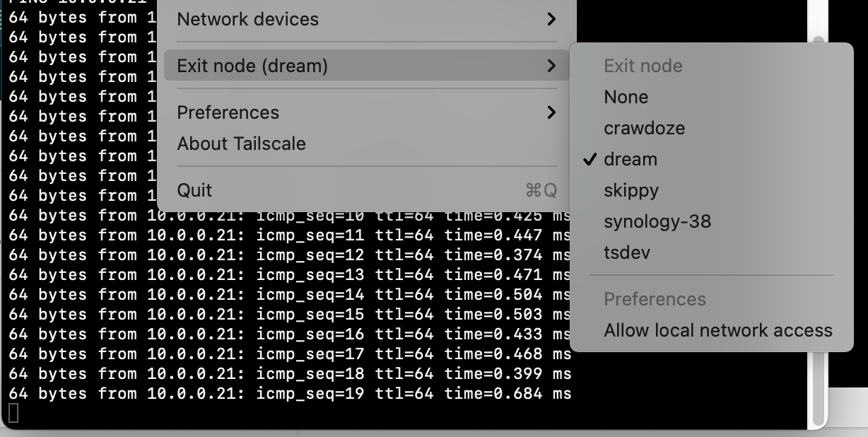Enable Allow local network access
The height and width of the screenshot is (437, 868).
tap(718, 330)
